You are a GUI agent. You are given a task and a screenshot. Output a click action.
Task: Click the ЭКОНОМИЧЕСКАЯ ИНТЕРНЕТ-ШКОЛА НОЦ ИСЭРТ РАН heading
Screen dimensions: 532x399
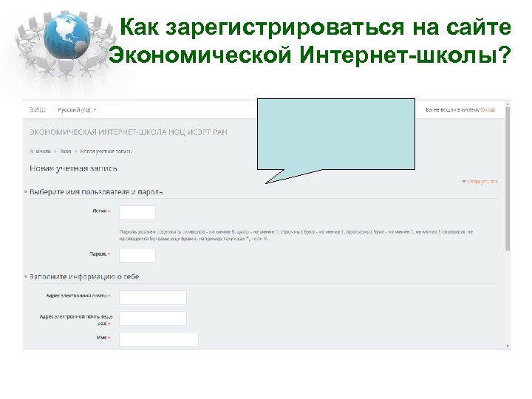[x=129, y=132]
